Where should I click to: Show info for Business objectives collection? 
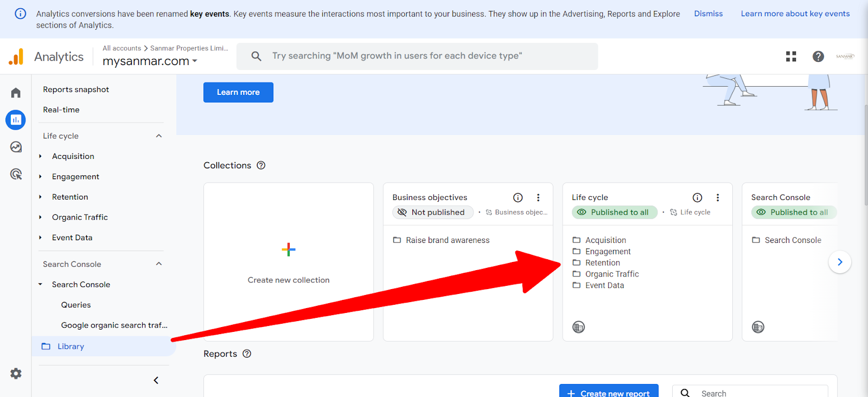[518, 197]
